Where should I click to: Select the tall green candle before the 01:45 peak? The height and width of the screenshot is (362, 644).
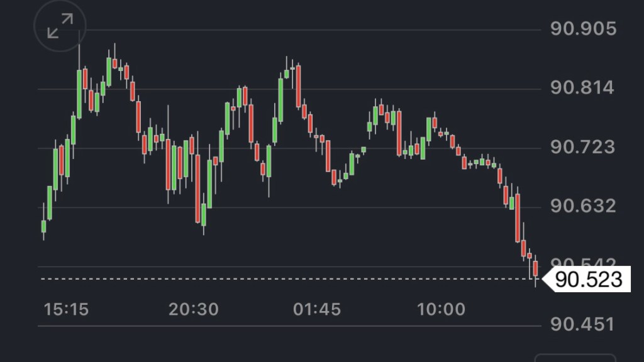point(280,99)
